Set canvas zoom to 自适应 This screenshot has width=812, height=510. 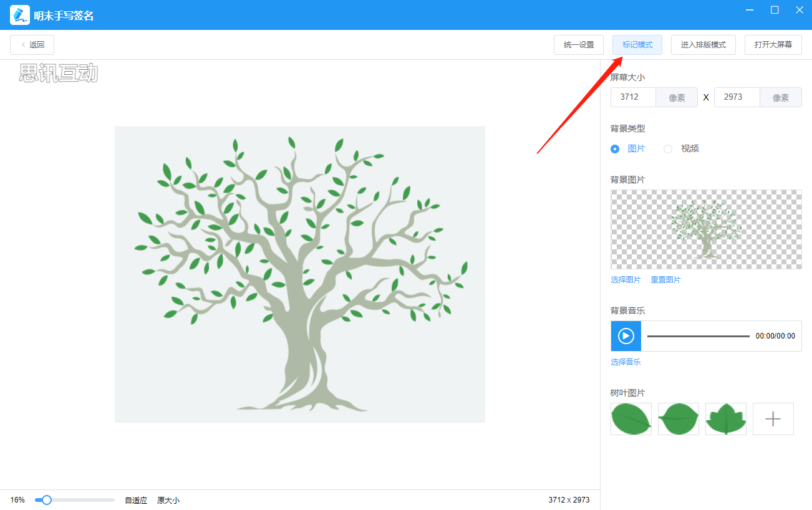coord(136,500)
